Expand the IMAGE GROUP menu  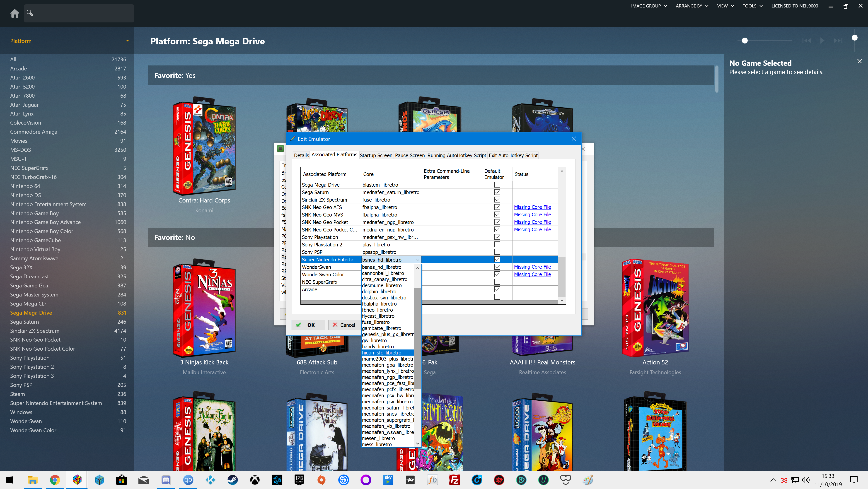[x=649, y=6]
